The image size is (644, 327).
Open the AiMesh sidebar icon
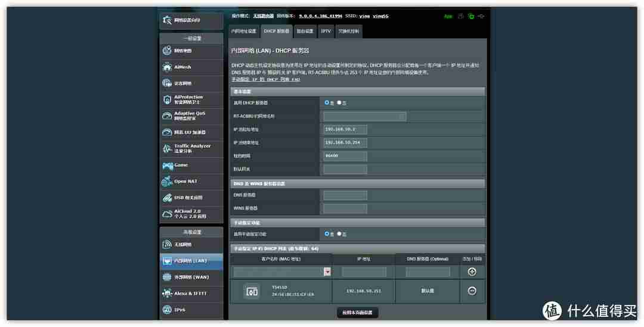[167, 67]
